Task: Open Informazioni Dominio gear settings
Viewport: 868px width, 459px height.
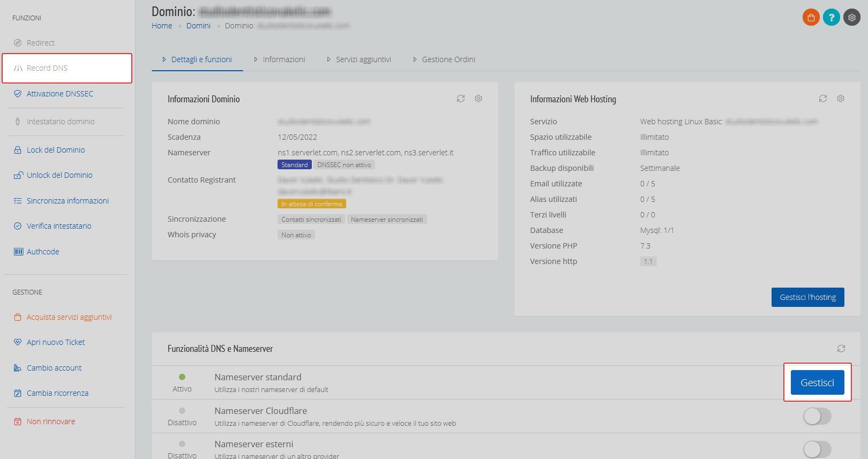Action: coord(478,99)
